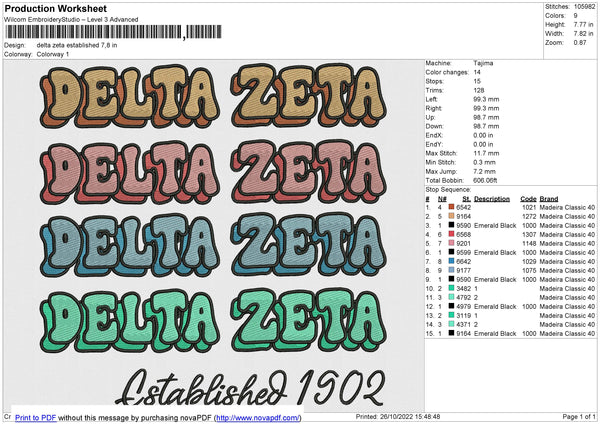600x424 pixels.
Task: Select the Description column header
Action: point(492,199)
